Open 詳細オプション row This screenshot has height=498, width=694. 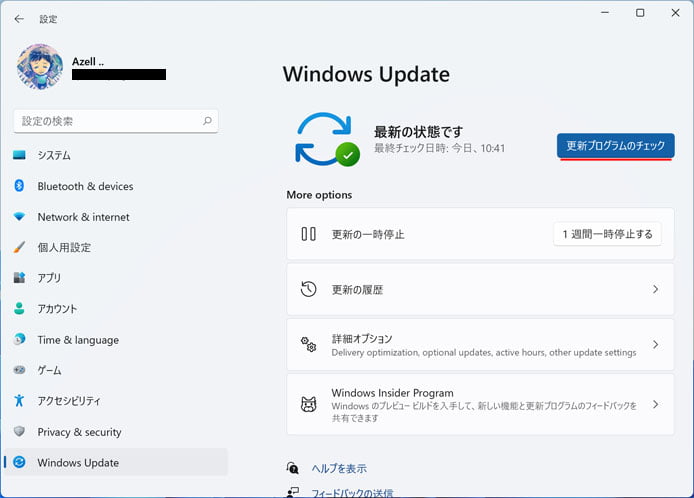[480, 344]
